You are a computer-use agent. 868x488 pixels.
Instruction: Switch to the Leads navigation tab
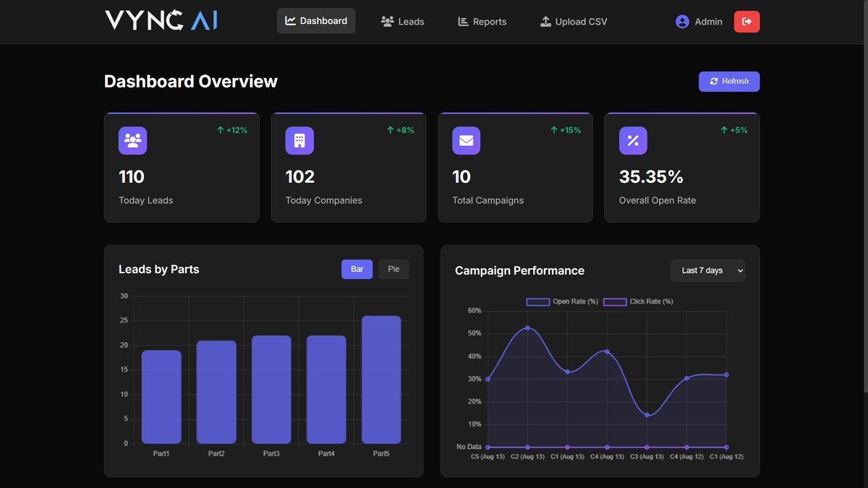click(x=402, y=21)
